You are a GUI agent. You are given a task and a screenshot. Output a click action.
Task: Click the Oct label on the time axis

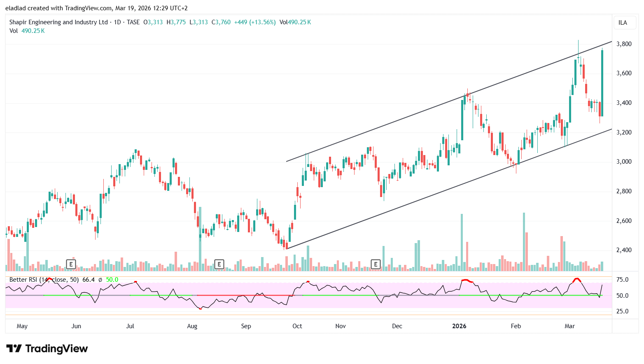297,326
